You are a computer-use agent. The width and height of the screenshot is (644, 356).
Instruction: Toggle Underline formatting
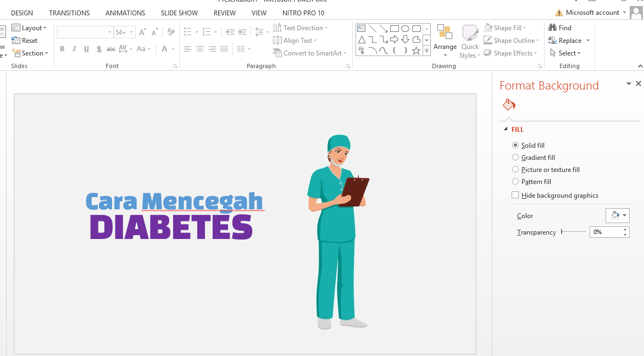86,49
